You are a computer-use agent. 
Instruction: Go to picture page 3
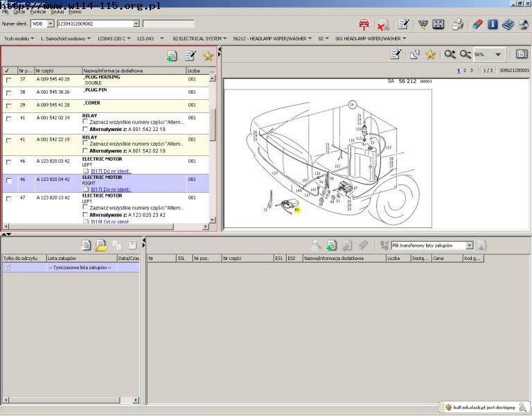coord(471,70)
